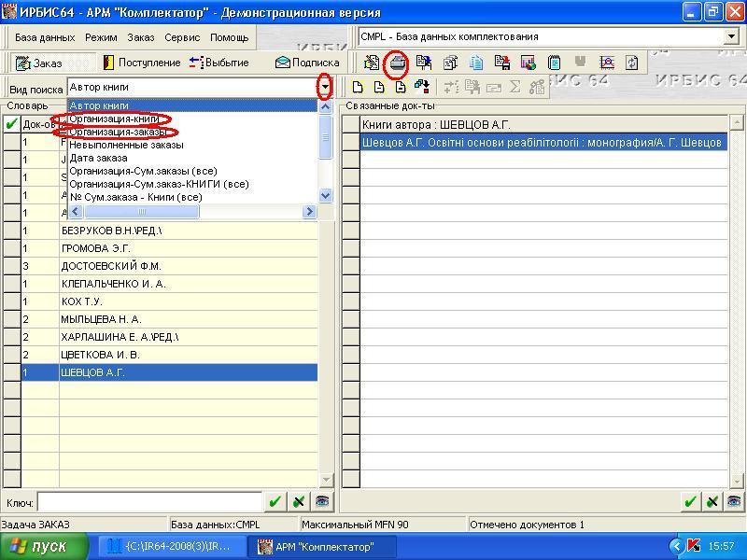Viewport: 747px width, 560px height.
Task: Open the CMPL database selection dropdown
Action: click(x=731, y=36)
